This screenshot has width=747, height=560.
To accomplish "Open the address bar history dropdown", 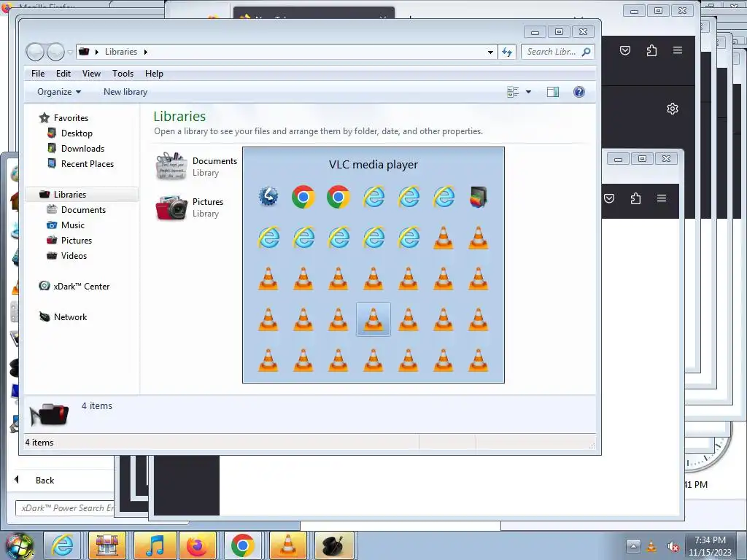I will pos(490,52).
